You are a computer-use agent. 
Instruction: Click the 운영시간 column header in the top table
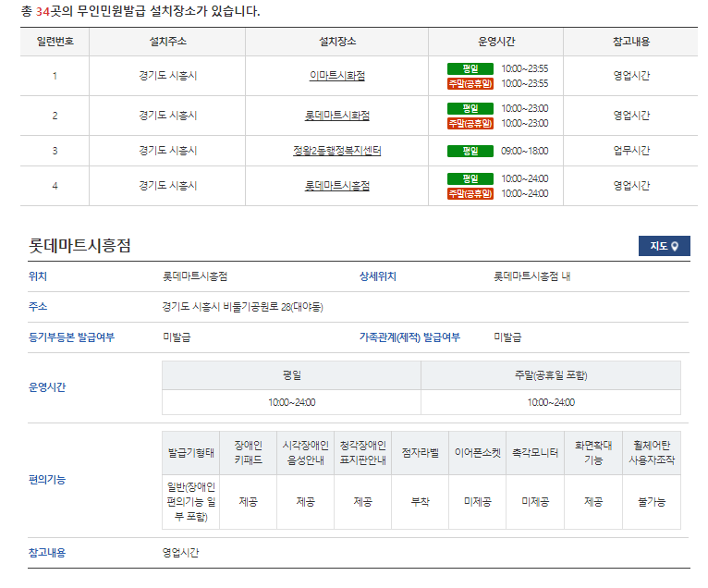(495, 42)
